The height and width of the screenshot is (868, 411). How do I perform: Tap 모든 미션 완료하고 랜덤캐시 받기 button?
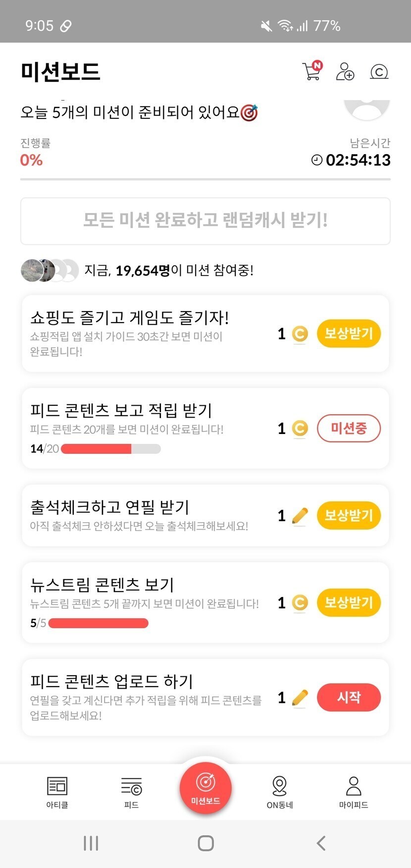tap(205, 220)
